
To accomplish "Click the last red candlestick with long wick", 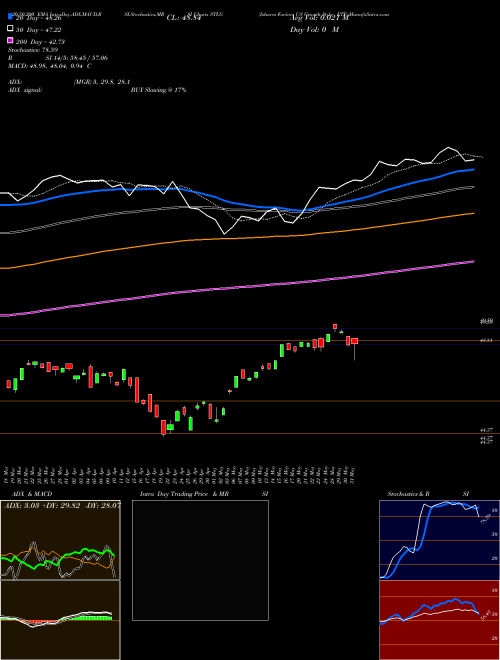I will [355, 341].
